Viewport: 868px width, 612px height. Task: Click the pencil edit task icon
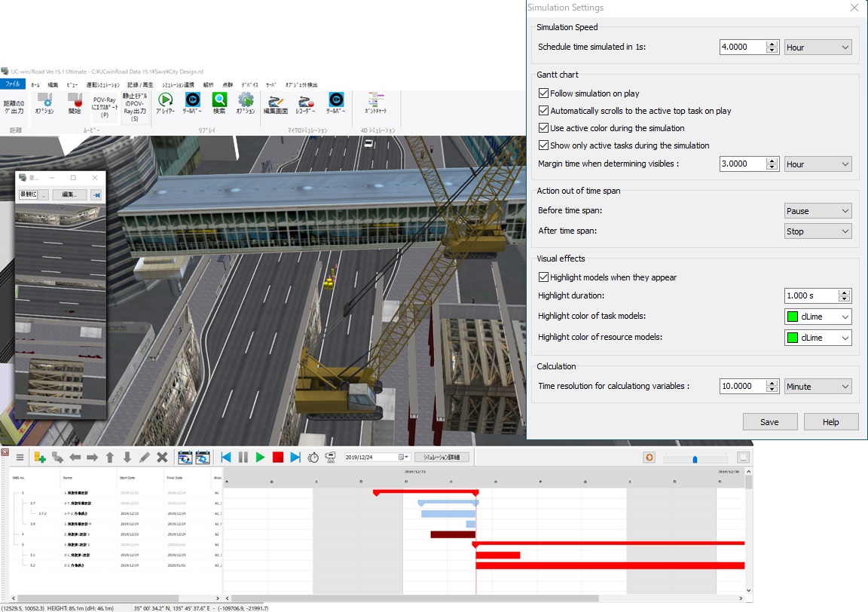145,457
